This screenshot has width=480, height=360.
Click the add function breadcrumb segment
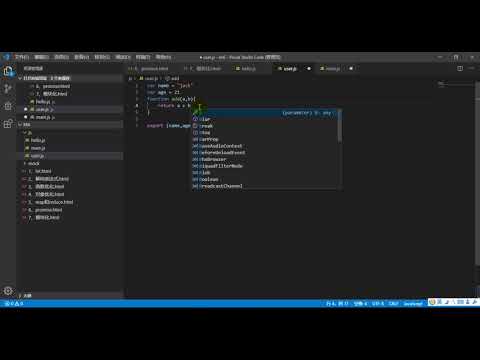[172, 79]
